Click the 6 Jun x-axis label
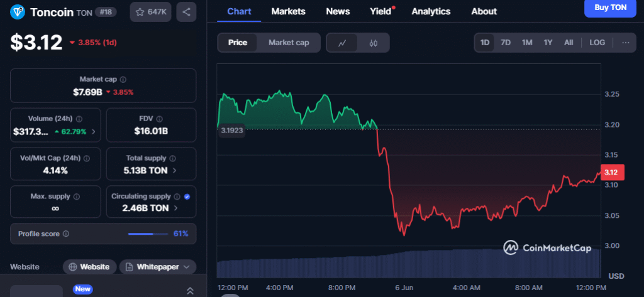This screenshot has height=297, width=644. (x=404, y=287)
